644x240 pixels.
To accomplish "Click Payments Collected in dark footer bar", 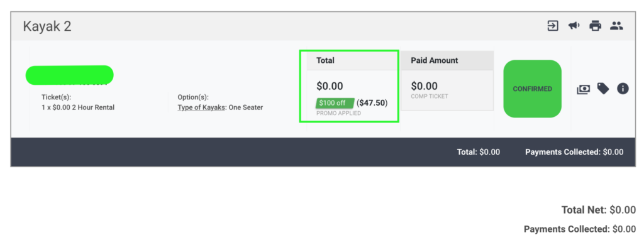I will [574, 152].
